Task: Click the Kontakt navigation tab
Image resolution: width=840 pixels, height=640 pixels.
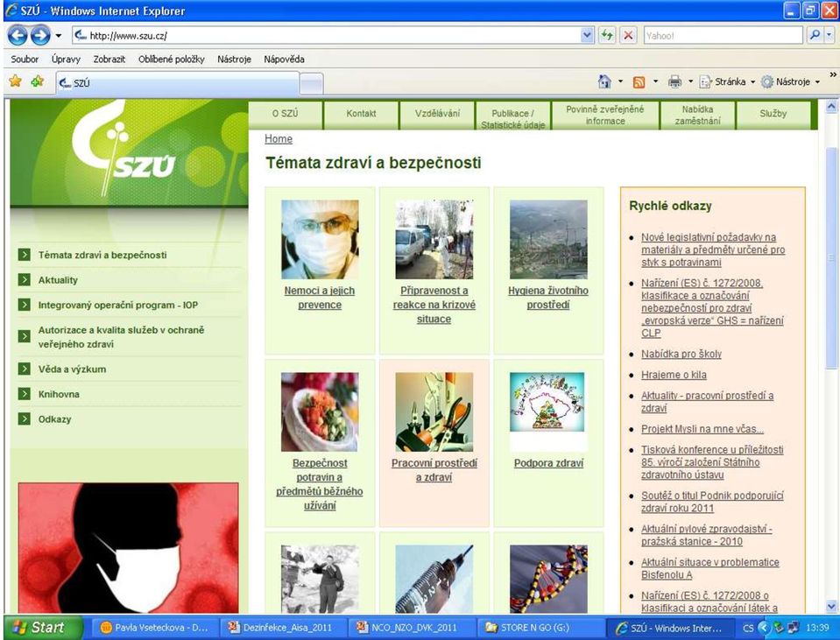Action: pos(361,114)
